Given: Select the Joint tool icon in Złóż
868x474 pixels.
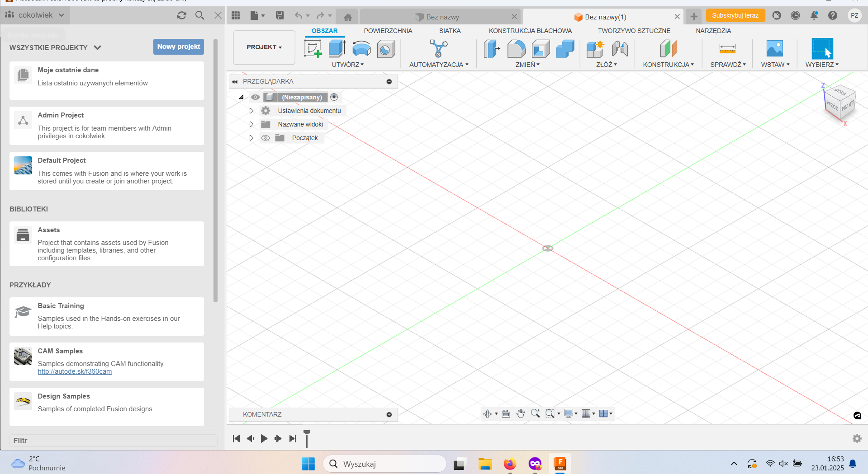Looking at the screenshot, I should (620, 49).
